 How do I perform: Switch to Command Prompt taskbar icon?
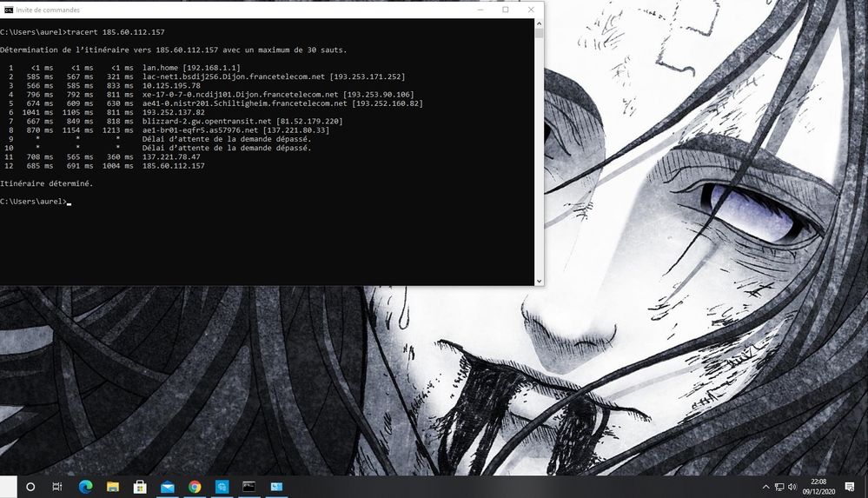point(249,487)
